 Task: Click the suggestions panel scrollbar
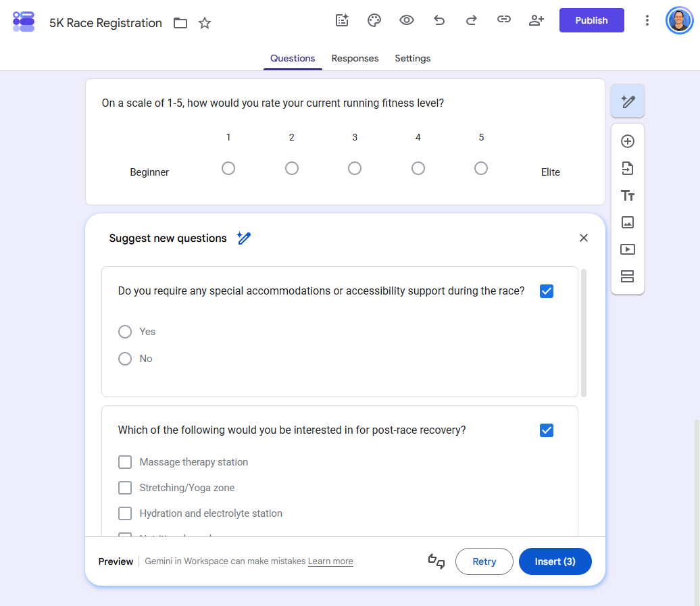click(584, 333)
